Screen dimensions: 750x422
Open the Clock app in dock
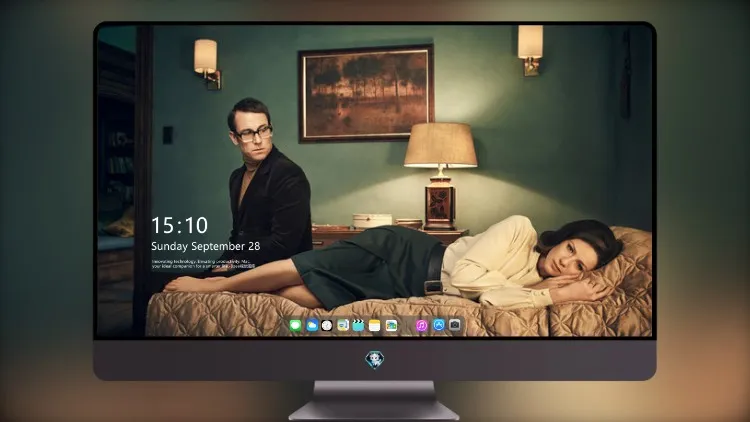click(327, 325)
